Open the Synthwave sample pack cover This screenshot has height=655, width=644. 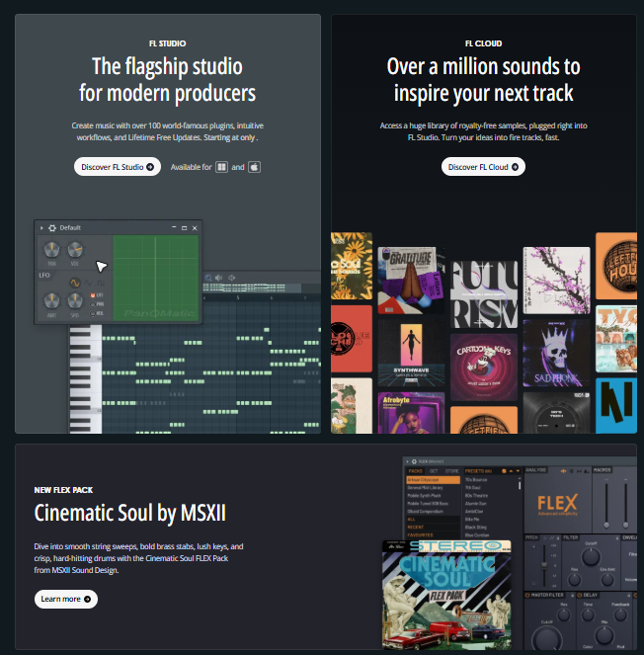tap(411, 353)
